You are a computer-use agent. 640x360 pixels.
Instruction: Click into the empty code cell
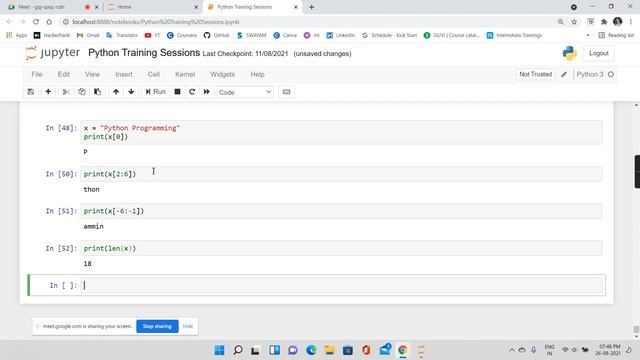pyautogui.click(x=341, y=285)
